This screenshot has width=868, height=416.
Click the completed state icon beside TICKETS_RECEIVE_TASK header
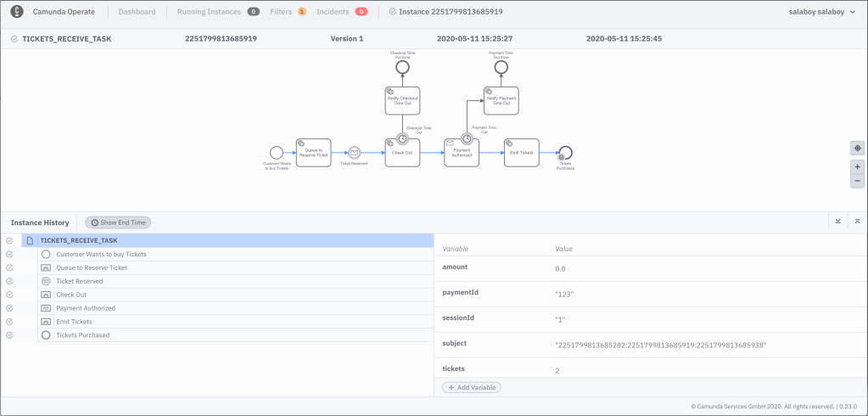click(14, 39)
